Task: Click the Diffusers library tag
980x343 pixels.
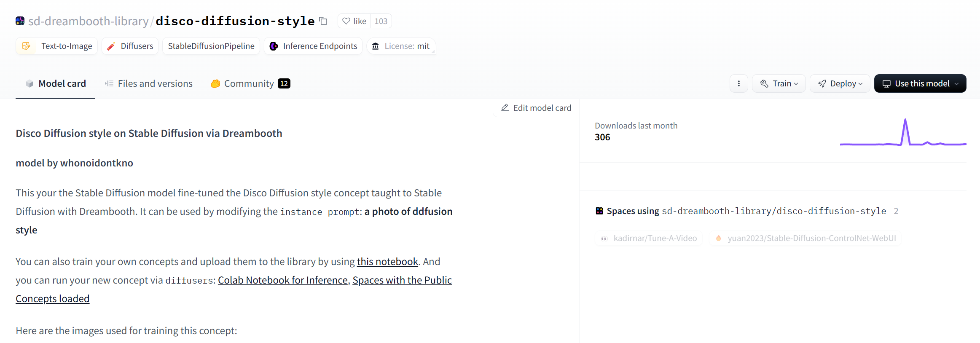Action: coord(130,46)
